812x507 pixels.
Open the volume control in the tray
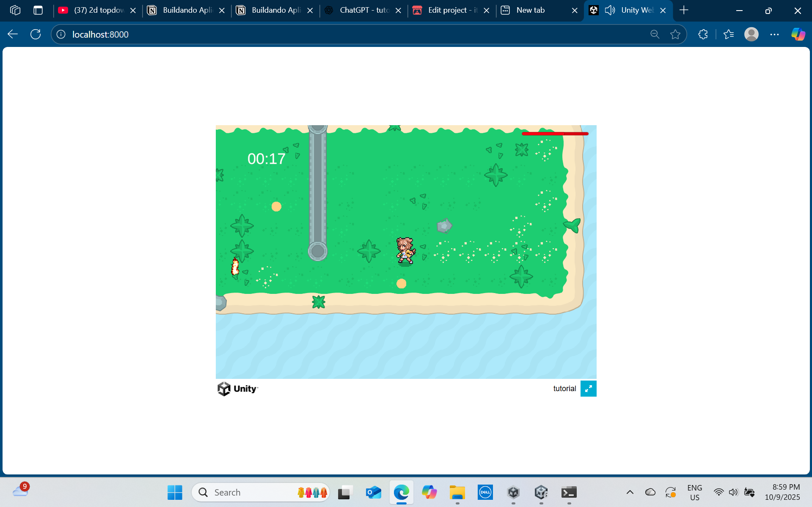pyautogui.click(x=733, y=492)
